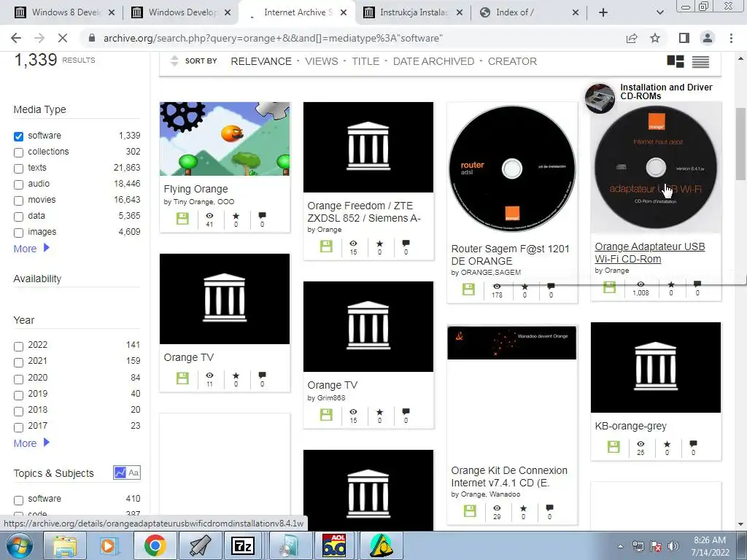747x560 pixels.
Task: Click the system clock 8:26 AM
Action: pos(709,540)
